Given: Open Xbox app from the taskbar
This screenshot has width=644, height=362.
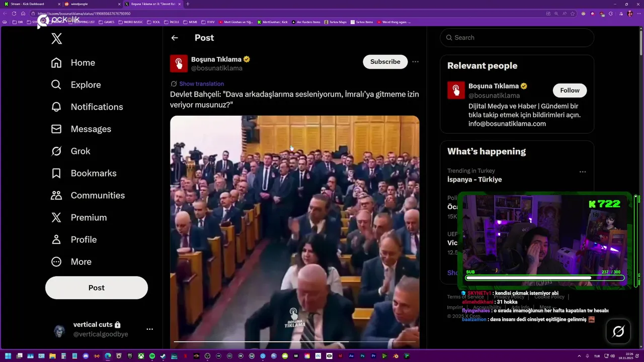Looking at the screenshot, I should [141, 356].
